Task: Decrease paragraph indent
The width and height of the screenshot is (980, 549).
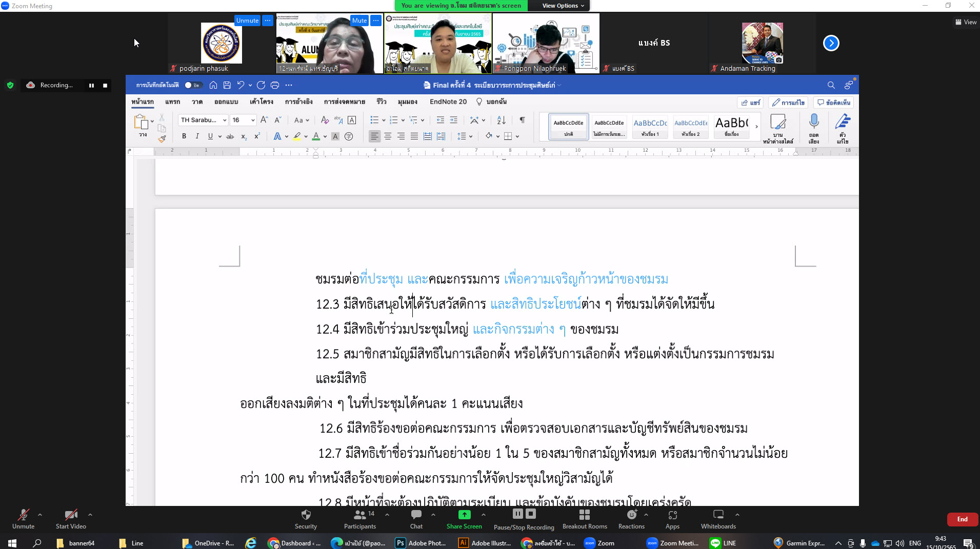Action: pyautogui.click(x=440, y=120)
